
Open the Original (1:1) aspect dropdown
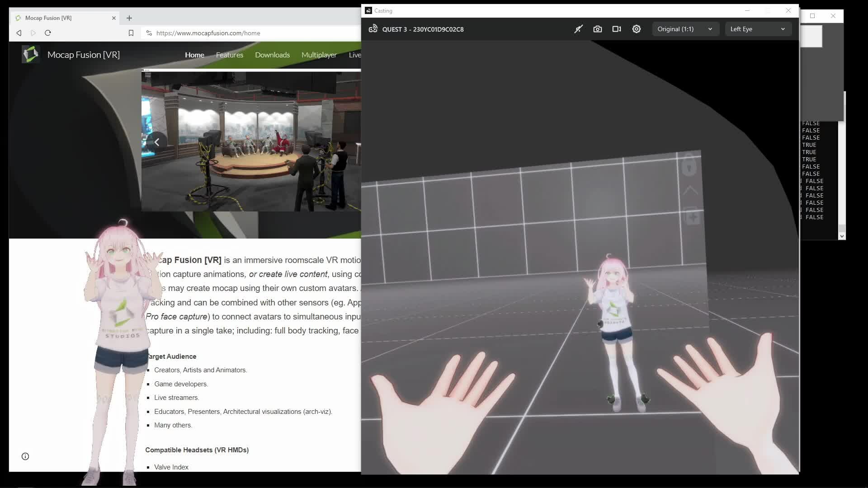[x=685, y=29]
